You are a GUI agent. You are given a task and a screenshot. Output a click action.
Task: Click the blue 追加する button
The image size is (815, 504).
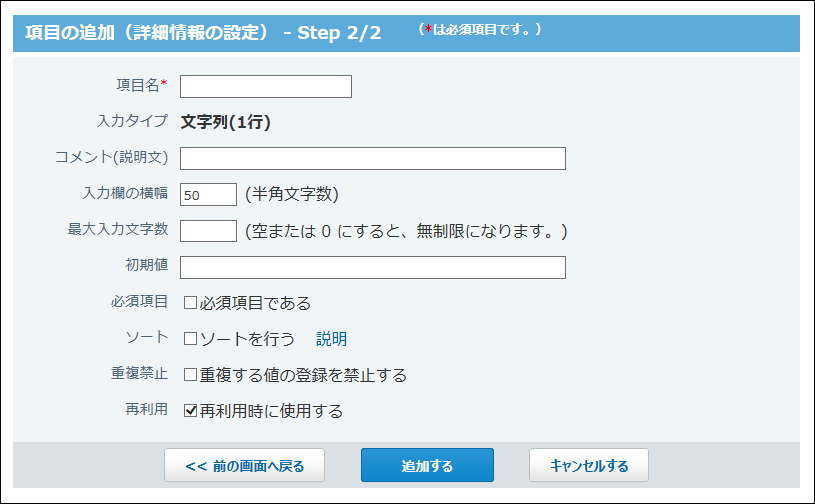427,466
